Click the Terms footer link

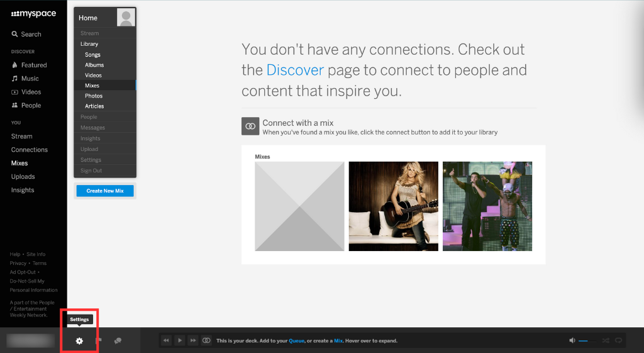40,264
